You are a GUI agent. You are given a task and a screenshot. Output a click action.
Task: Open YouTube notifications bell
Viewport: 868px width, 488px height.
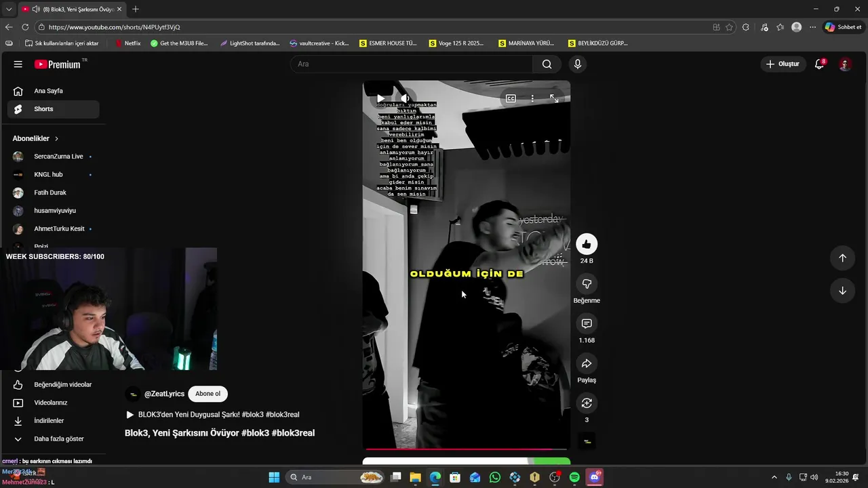point(819,64)
